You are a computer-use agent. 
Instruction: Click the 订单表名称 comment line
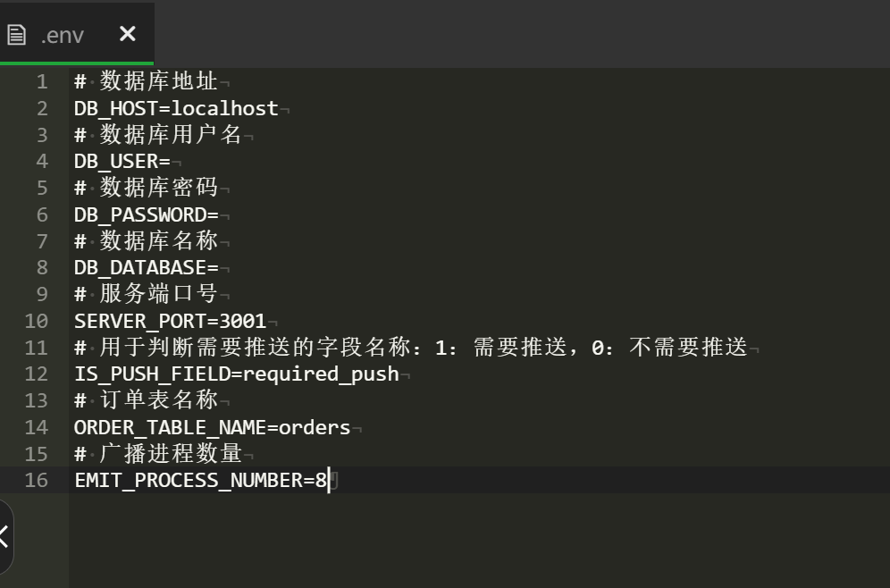[x=158, y=400]
